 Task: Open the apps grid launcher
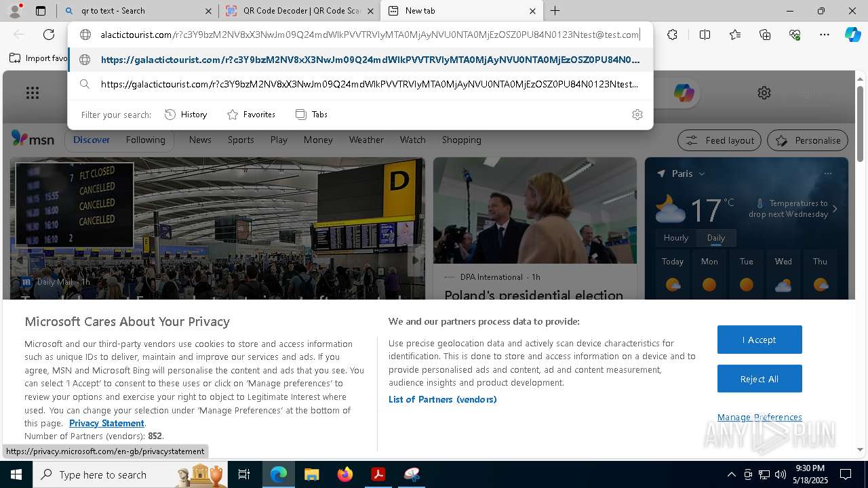(x=33, y=93)
